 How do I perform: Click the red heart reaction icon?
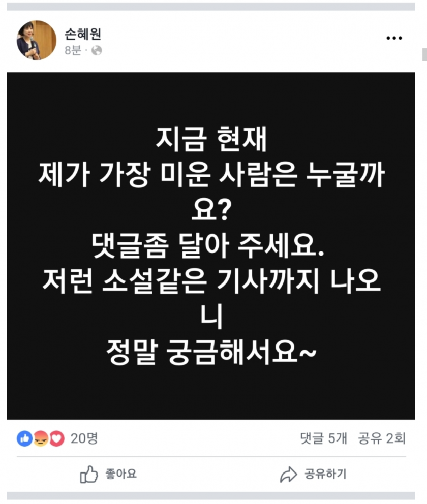coord(56,438)
